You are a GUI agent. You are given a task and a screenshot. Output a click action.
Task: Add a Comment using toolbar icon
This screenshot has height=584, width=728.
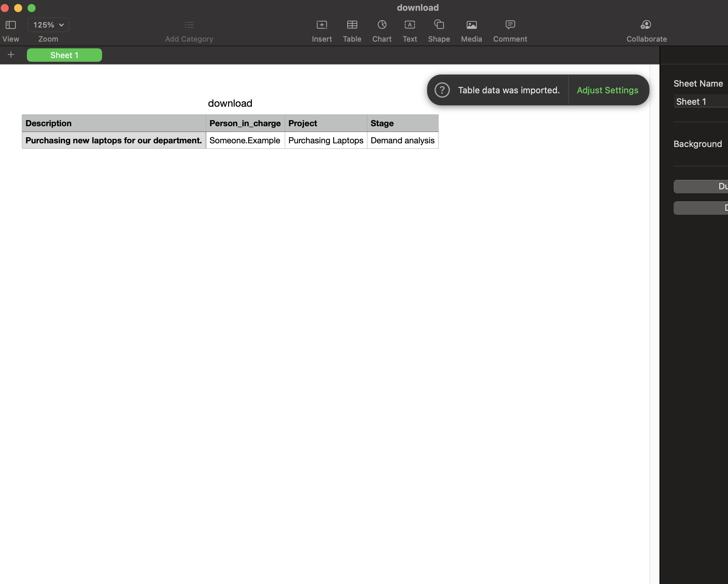coord(510,25)
